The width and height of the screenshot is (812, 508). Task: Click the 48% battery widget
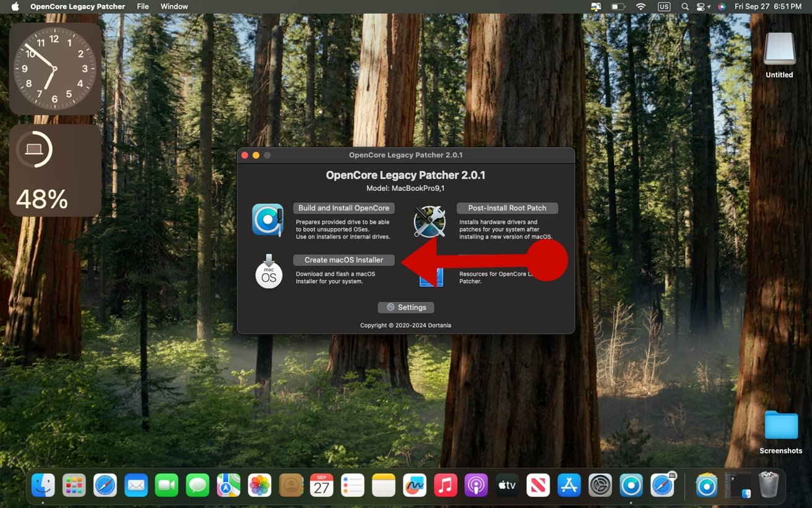click(x=54, y=170)
